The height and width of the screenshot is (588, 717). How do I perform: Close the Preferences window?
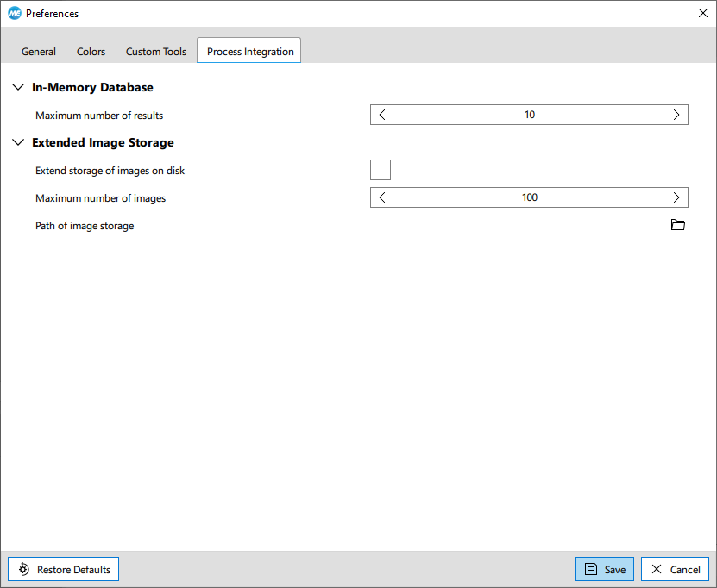[x=702, y=14]
